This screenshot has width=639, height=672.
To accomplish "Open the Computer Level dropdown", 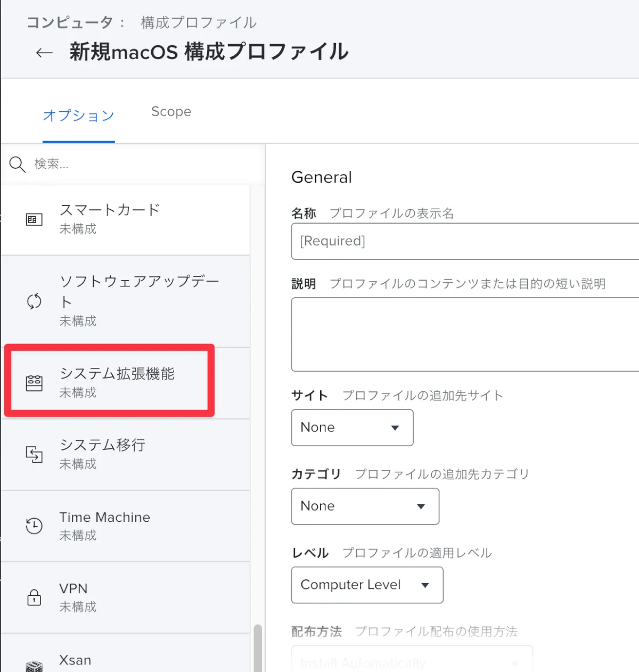I will (367, 585).
